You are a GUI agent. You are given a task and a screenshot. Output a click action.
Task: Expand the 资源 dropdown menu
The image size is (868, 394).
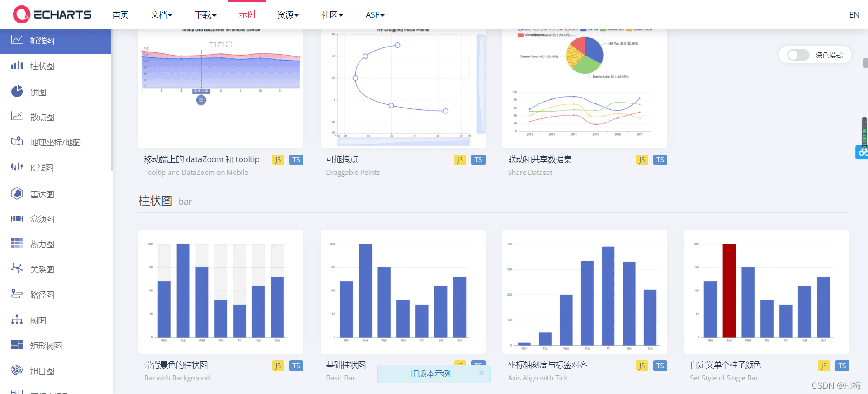(x=288, y=15)
